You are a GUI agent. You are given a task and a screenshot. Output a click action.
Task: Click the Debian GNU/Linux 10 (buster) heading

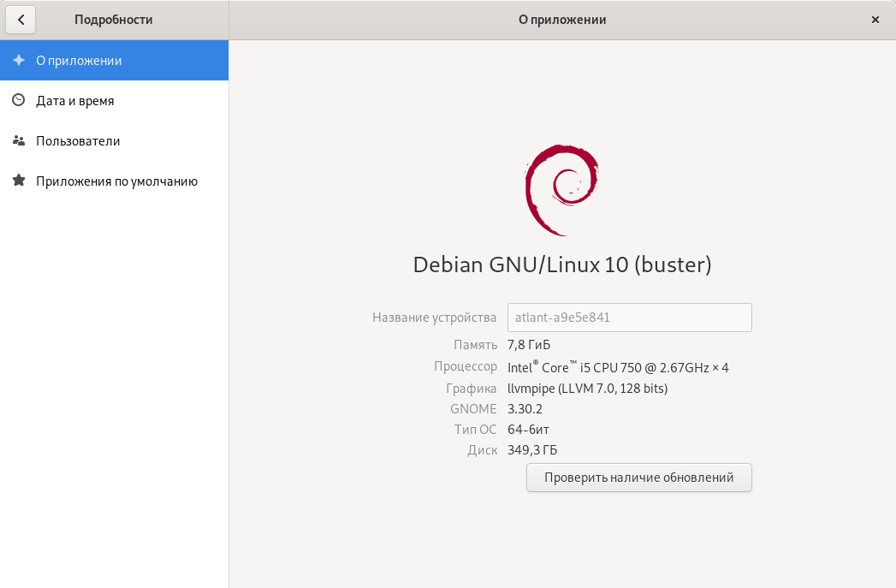click(x=561, y=264)
